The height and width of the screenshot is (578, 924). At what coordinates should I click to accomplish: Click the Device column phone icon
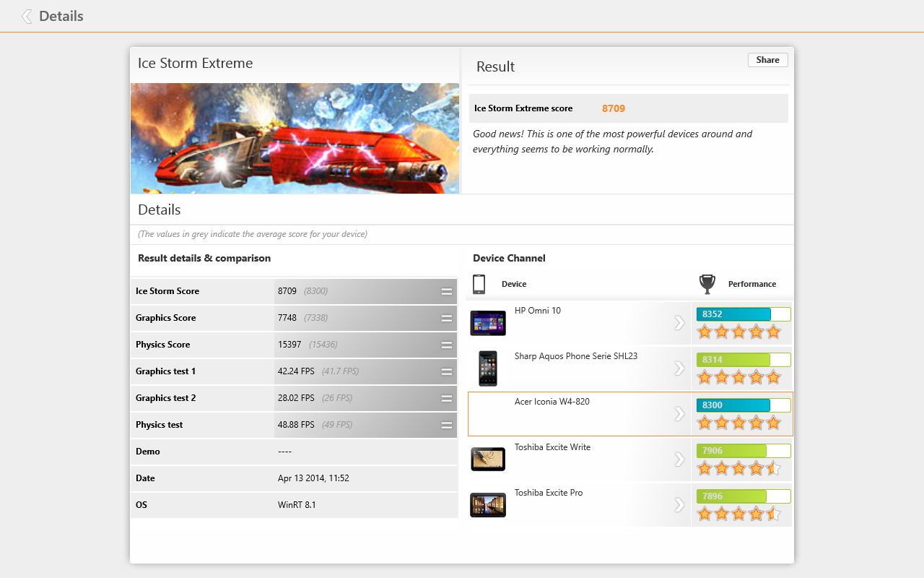click(479, 284)
